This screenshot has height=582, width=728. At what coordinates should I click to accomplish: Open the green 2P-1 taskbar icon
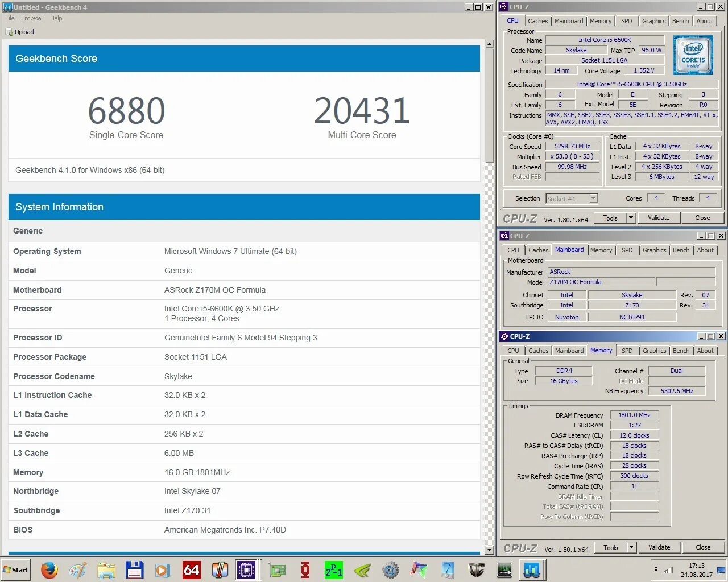point(333,569)
